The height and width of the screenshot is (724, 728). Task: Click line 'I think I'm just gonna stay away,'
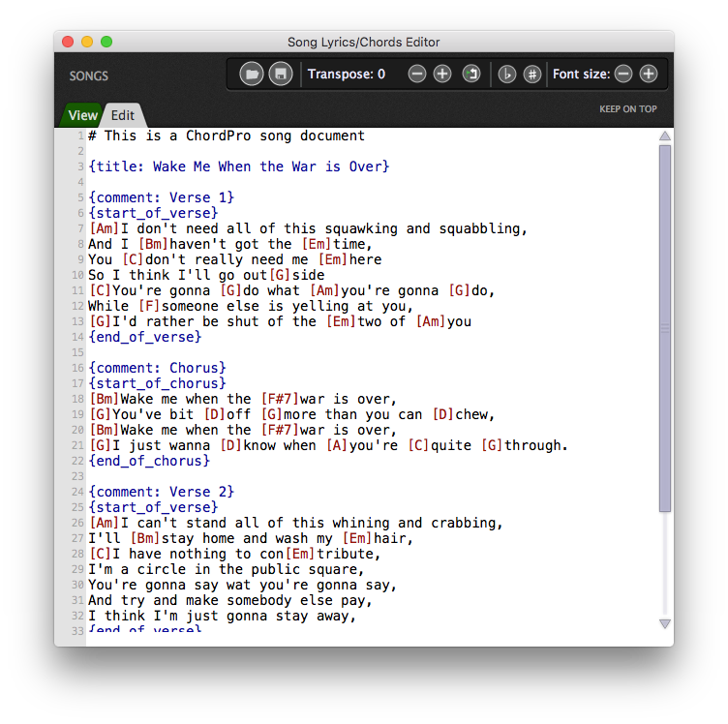[222, 616]
